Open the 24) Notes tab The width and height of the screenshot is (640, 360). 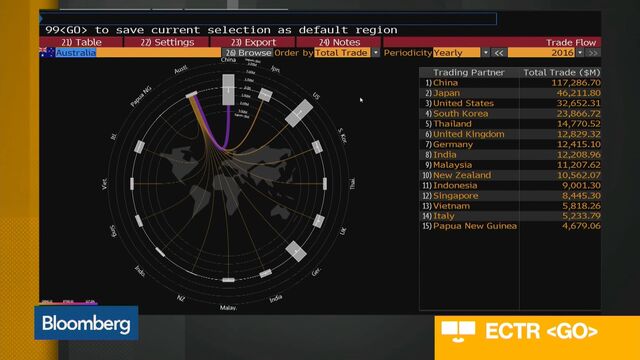[340, 42]
